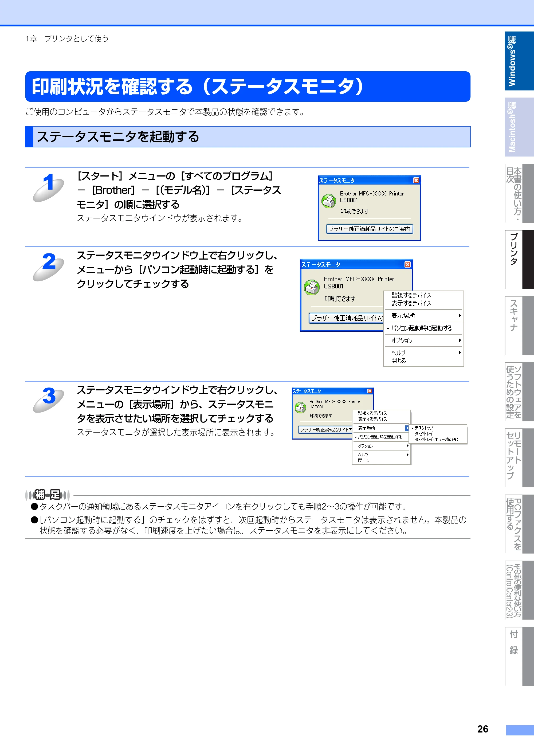Open the Macintosh®編 side tab
Screen dimensions: 534x756
[x=519, y=127]
